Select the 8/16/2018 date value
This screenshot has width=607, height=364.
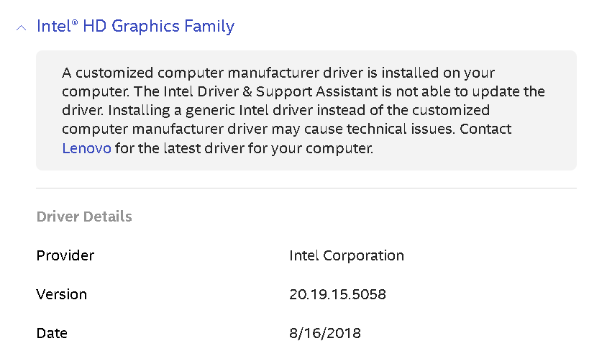(324, 333)
